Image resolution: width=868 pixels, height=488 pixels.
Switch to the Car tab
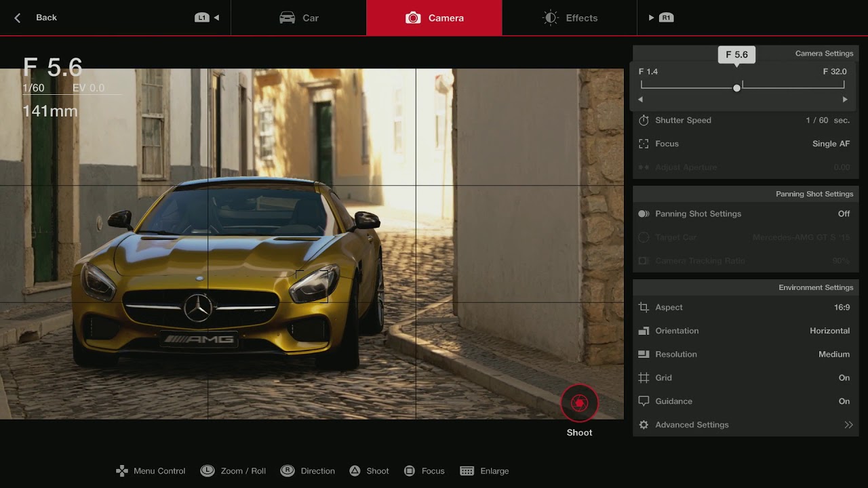coord(299,18)
